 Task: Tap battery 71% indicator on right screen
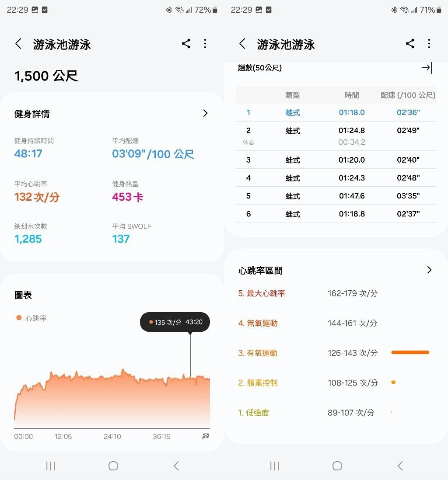click(x=430, y=10)
